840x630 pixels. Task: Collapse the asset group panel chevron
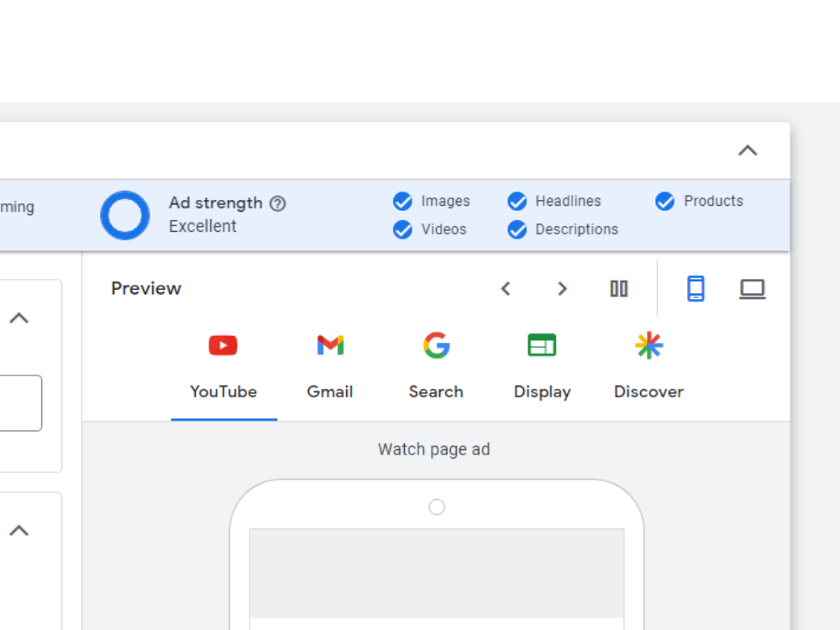(x=748, y=150)
